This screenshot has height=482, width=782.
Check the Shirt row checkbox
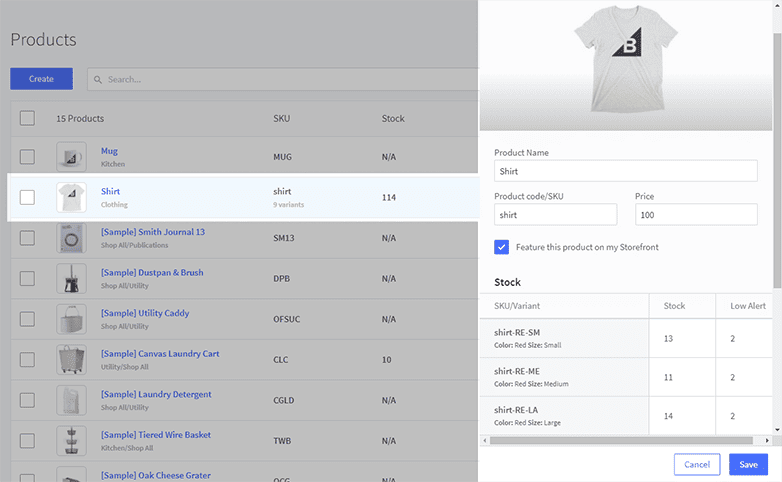pos(27,197)
